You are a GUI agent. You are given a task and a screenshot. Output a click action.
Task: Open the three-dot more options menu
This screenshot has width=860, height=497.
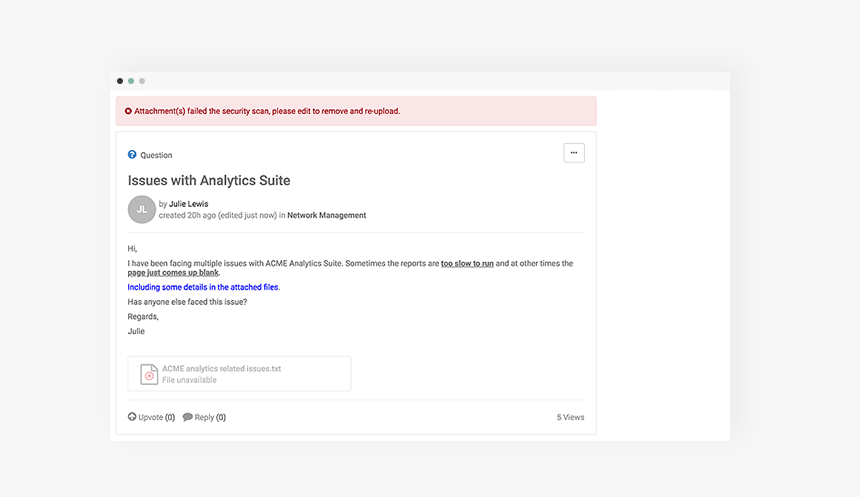[574, 153]
